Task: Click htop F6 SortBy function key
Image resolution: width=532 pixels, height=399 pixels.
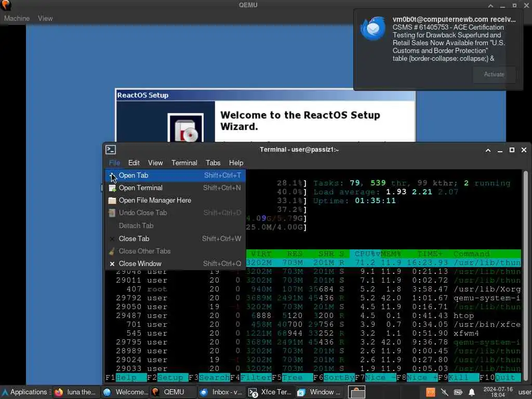Action: tap(334, 378)
